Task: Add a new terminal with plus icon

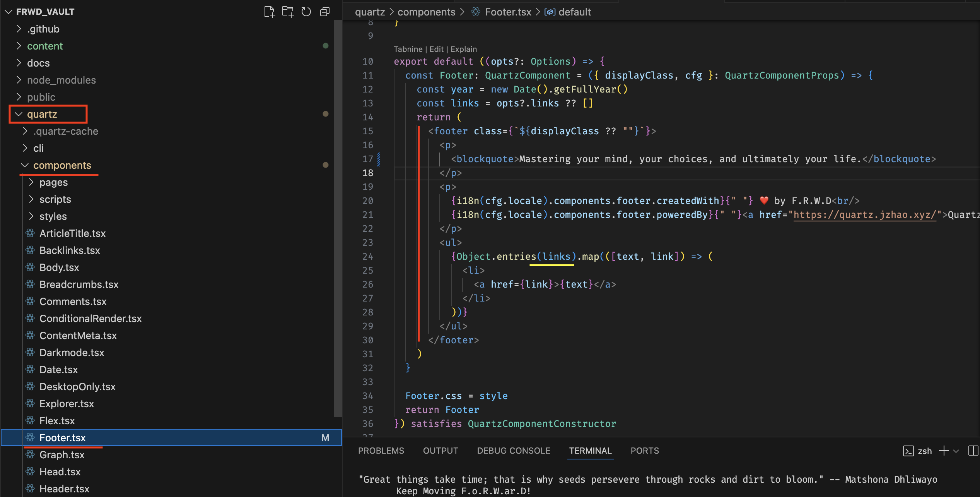Action: [x=944, y=451]
